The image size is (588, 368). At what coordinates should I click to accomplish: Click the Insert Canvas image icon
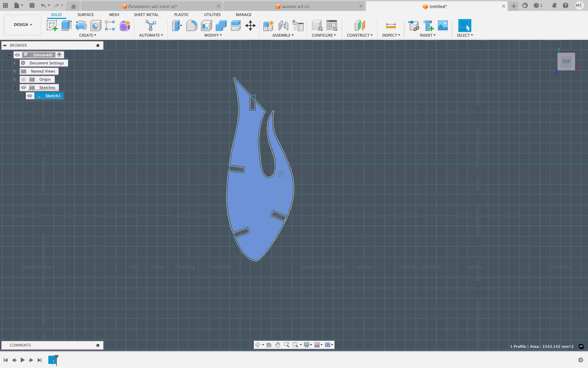[443, 26]
